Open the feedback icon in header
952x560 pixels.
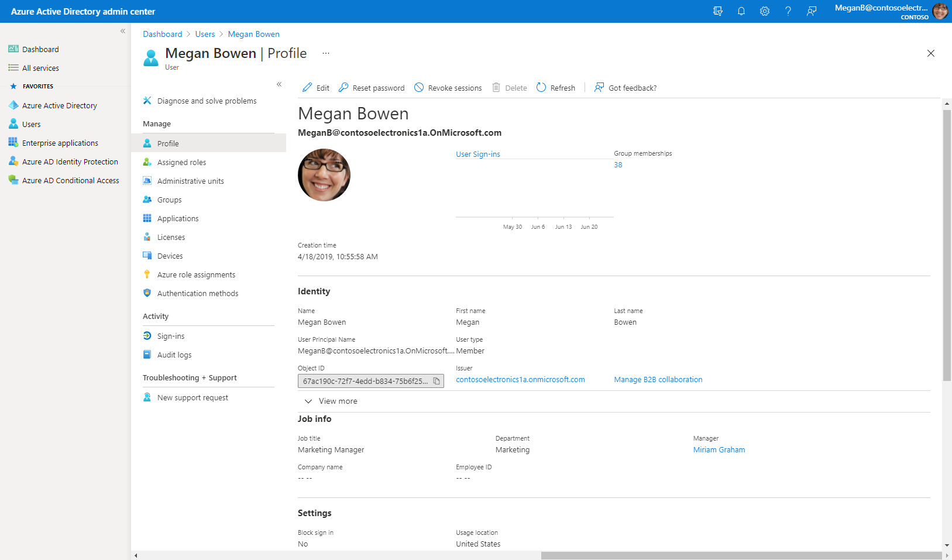(x=811, y=11)
